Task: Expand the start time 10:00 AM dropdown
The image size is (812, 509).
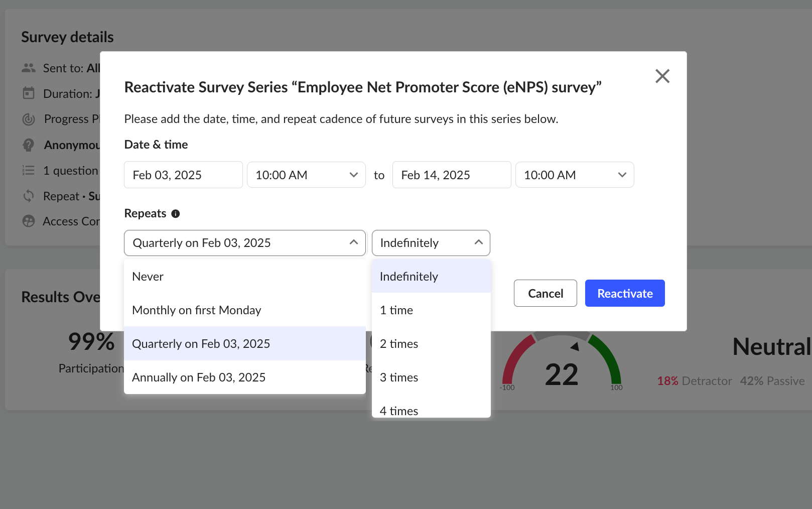Action: tap(306, 175)
